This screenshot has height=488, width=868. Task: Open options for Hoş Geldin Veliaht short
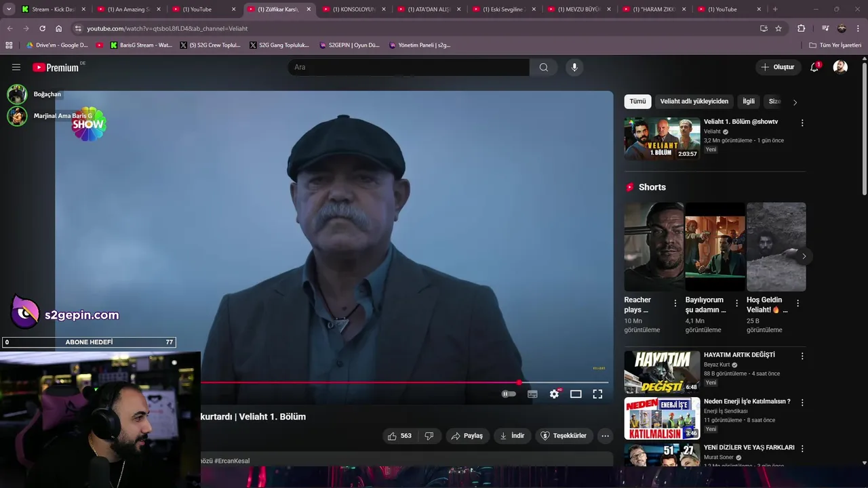click(797, 304)
